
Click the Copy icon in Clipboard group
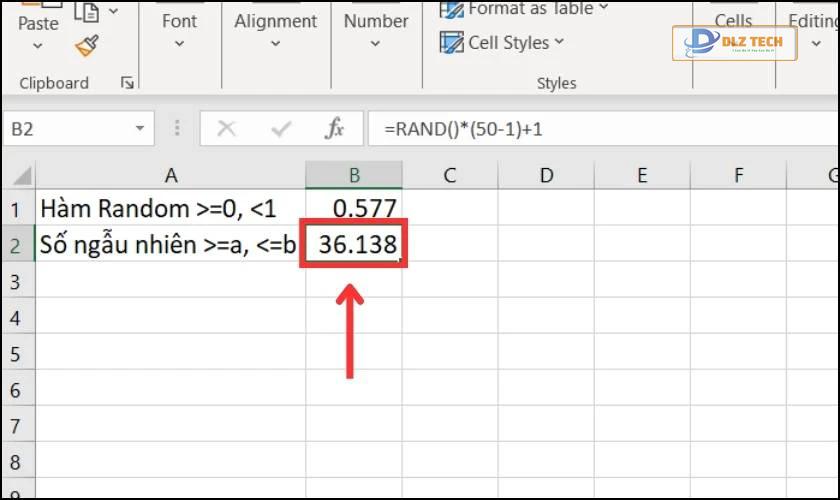pyautogui.click(x=87, y=11)
